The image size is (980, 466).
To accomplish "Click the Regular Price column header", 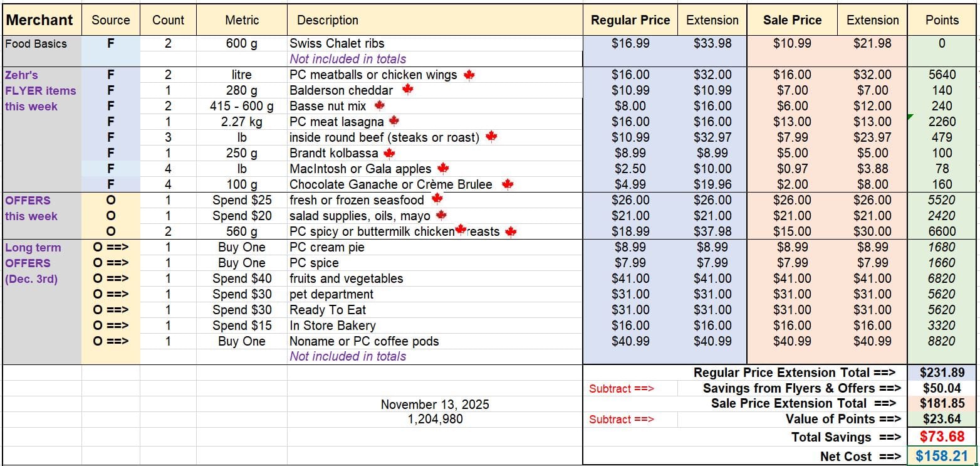I will point(630,20).
